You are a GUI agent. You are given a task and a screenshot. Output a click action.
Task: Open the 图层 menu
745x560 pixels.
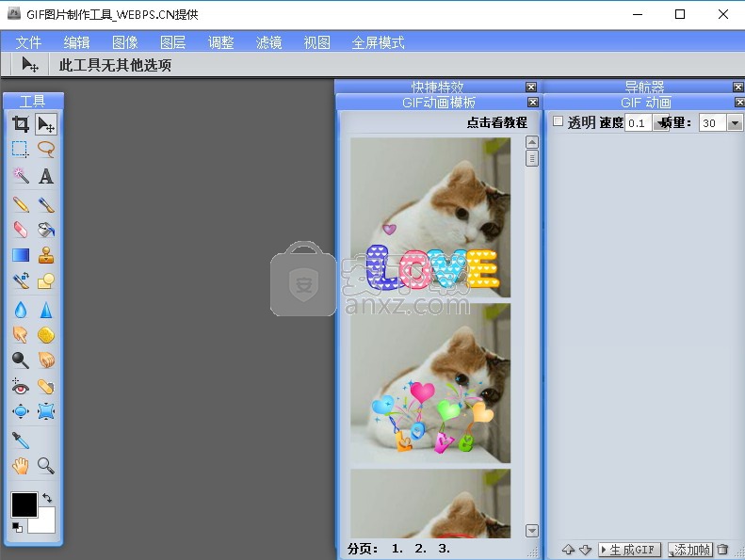pos(173,42)
